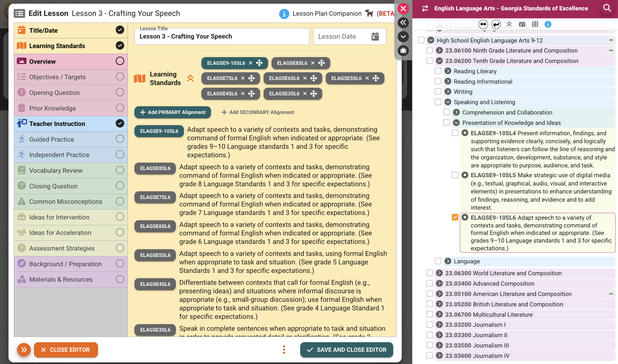The image size is (618, 364).
Task: Click the blue info icon in the standards toolbar
Action: pyautogui.click(x=548, y=24)
